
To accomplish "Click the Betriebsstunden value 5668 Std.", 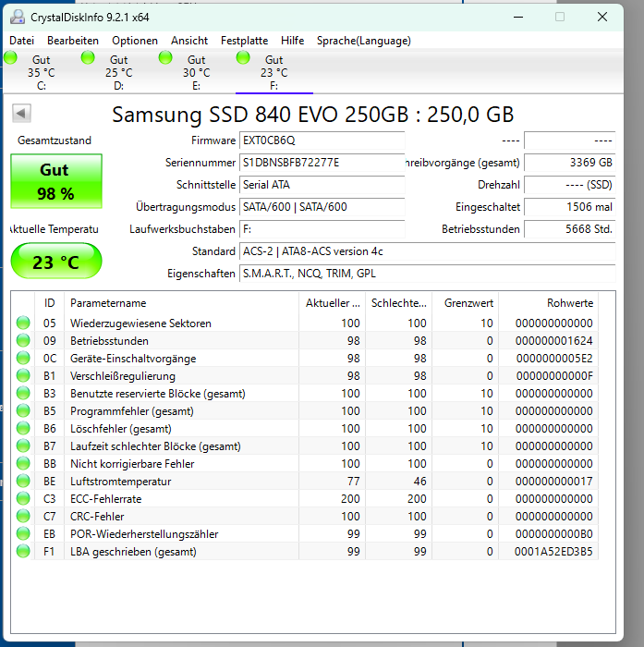I will pyautogui.click(x=570, y=229).
